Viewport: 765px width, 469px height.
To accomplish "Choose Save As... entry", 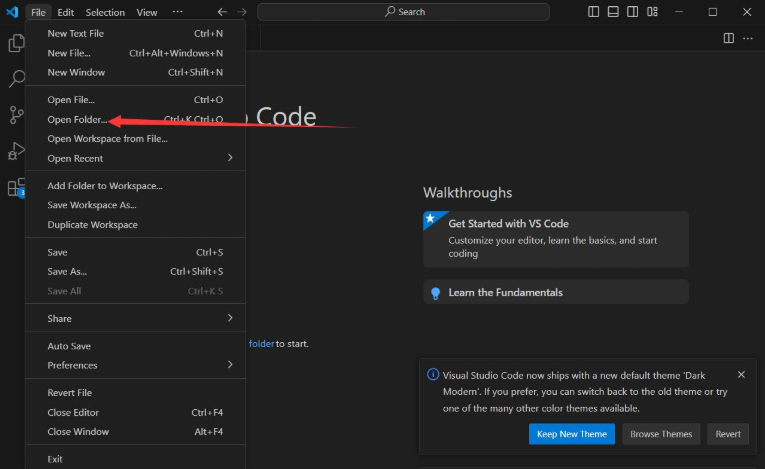I will coord(135,271).
